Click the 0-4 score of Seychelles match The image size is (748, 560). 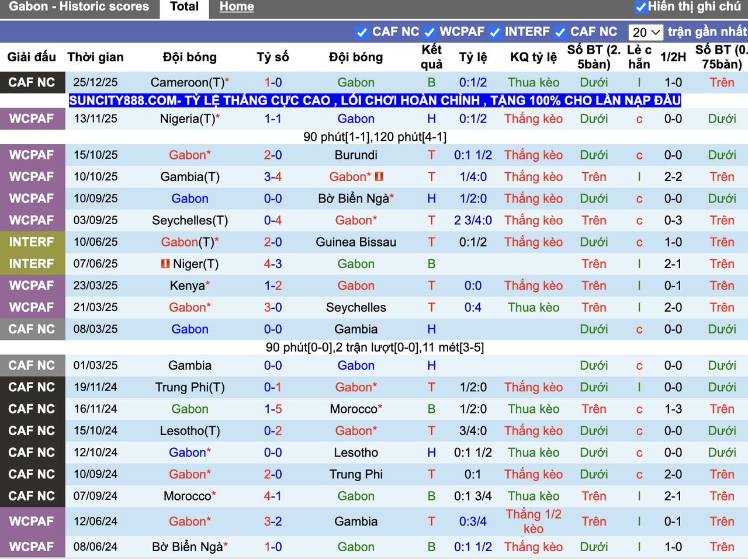pyautogui.click(x=273, y=220)
